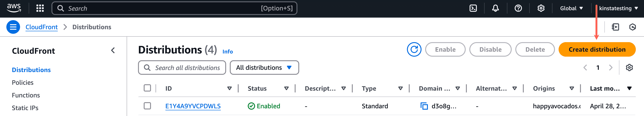The image size is (644, 116).
Task: Click the Search all distributions field
Action: click(187, 68)
